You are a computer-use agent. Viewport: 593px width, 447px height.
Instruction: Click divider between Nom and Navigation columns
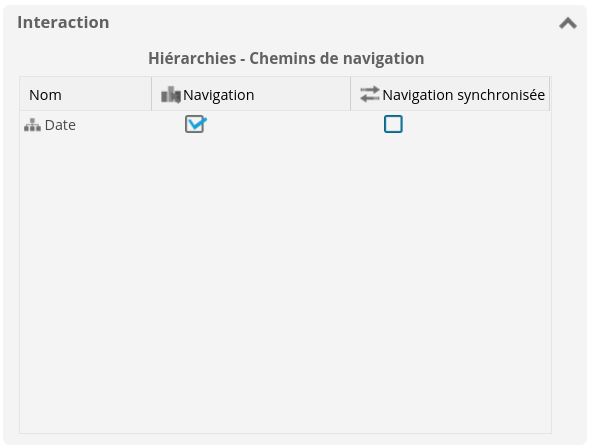point(151,94)
